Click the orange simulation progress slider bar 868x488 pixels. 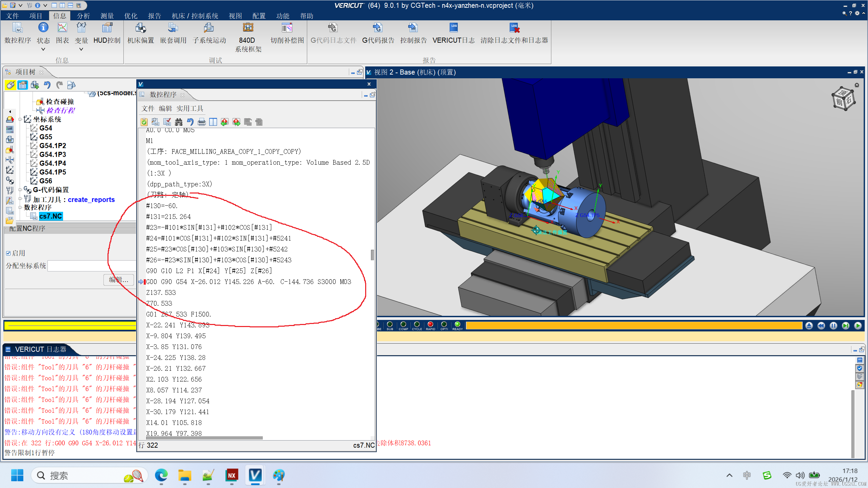(x=633, y=326)
